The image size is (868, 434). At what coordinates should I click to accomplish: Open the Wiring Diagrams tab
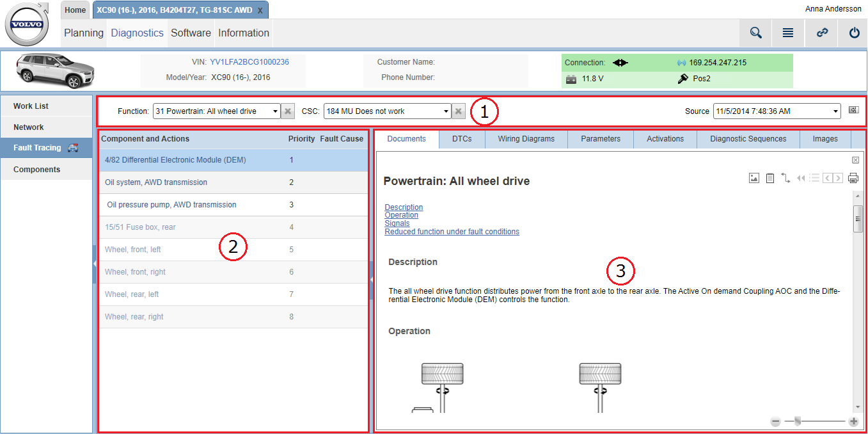coord(526,139)
